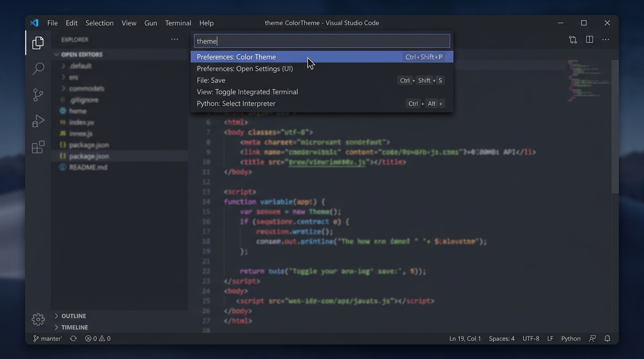
Task: Click the git branch 'manter' indicator
Action: (x=47, y=338)
